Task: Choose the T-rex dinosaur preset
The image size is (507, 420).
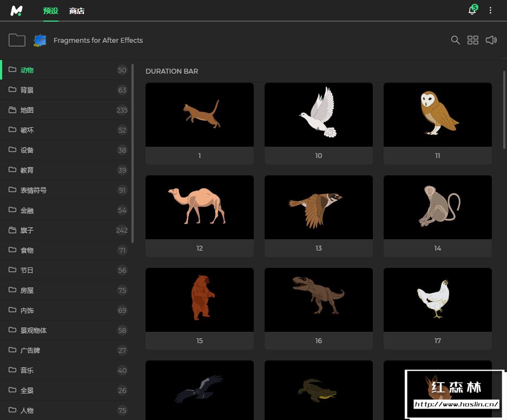Action: coord(319,300)
